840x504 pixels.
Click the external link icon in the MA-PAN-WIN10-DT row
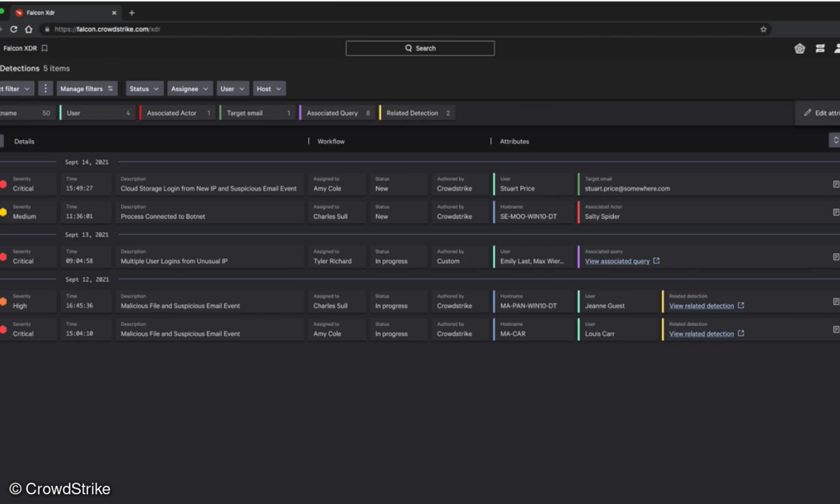coord(741,305)
